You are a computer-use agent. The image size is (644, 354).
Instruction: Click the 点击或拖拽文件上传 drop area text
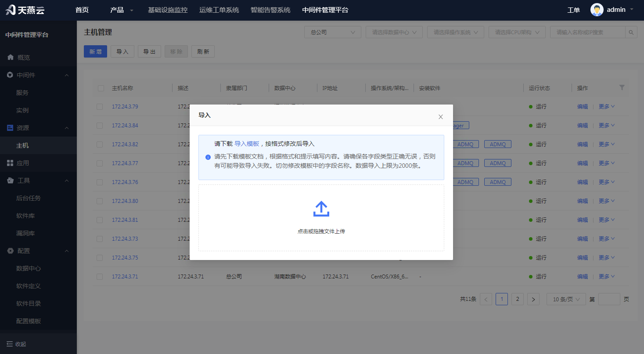pos(321,231)
